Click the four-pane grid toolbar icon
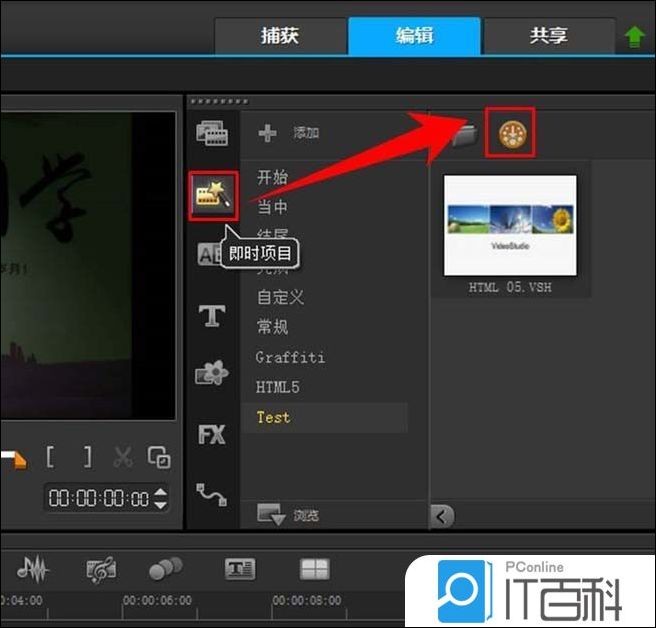 315,569
